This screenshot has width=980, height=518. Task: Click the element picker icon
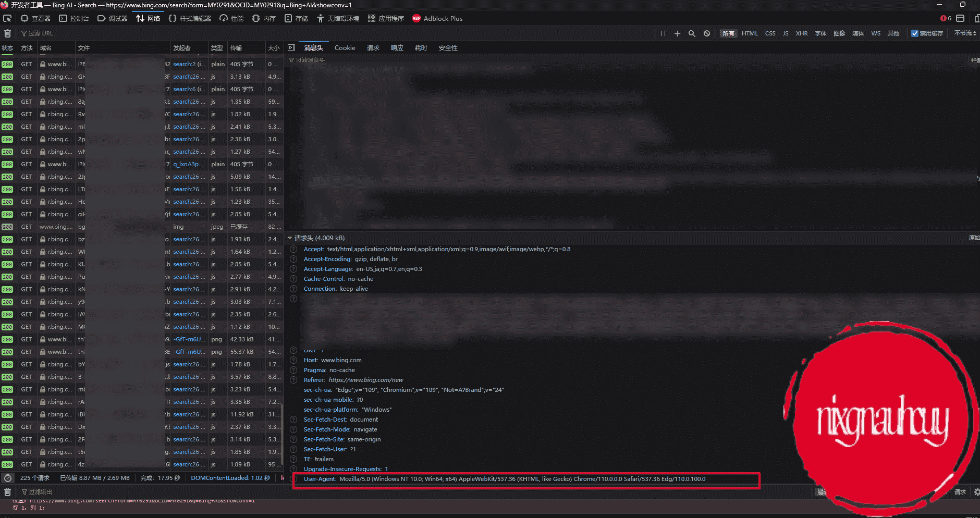[7, 18]
